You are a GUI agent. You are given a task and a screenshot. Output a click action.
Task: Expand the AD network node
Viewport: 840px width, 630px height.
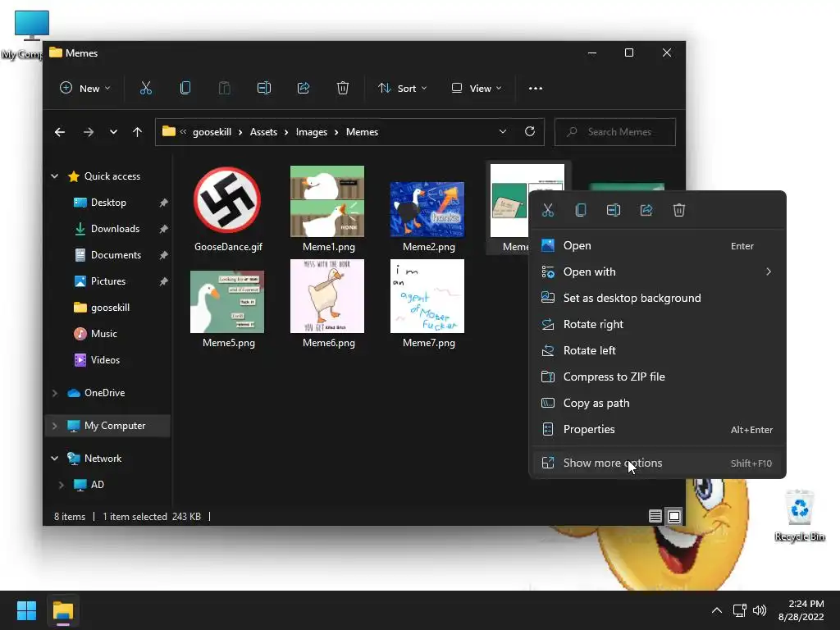[x=61, y=485]
